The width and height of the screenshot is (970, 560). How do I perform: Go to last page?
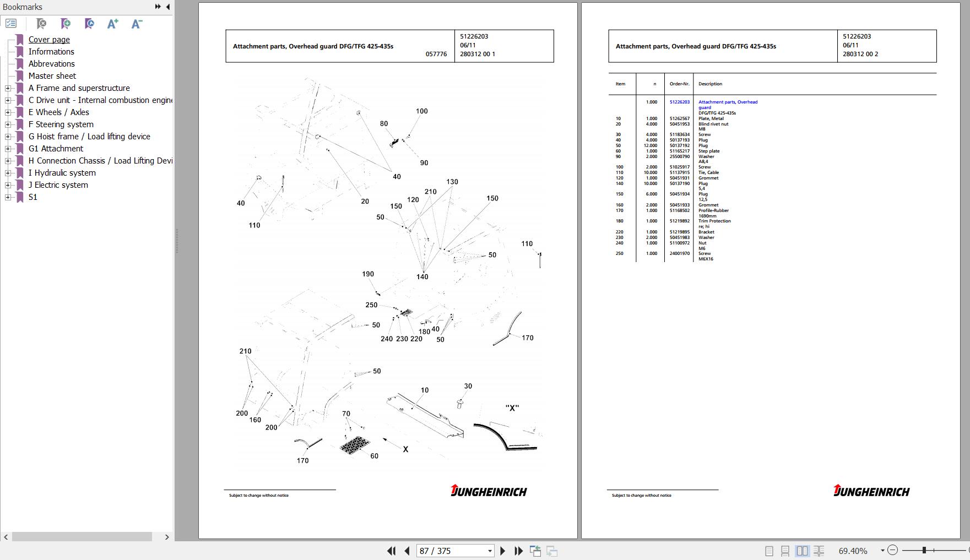coord(518,551)
